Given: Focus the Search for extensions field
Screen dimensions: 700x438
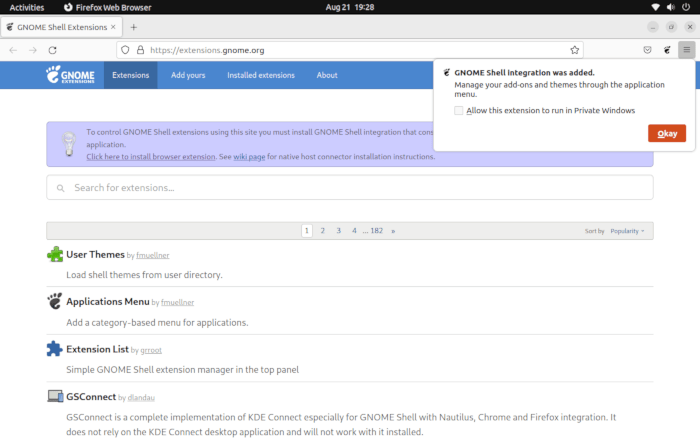Looking at the screenshot, I should coord(350,188).
